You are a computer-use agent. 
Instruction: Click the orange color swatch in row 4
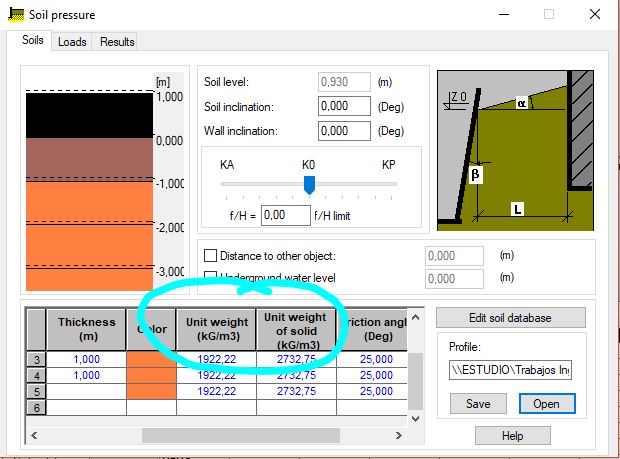coord(151,375)
